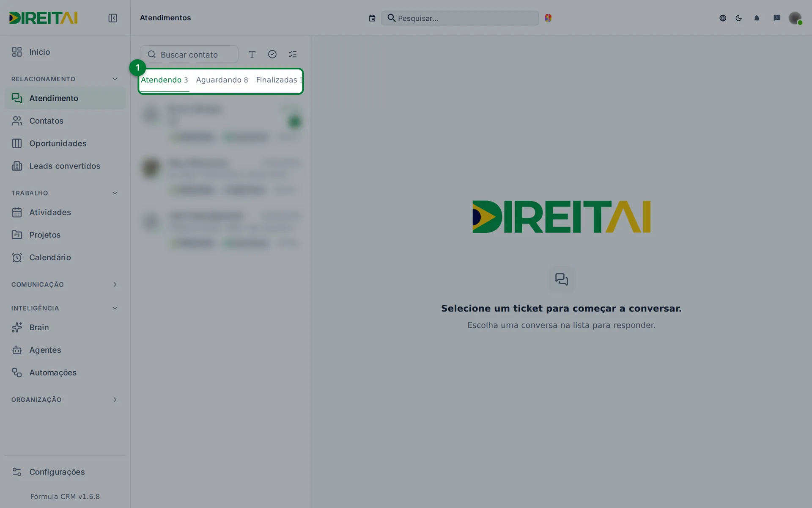The width and height of the screenshot is (812, 508).
Task: Collapse the Inteligência section
Action: (65, 308)
